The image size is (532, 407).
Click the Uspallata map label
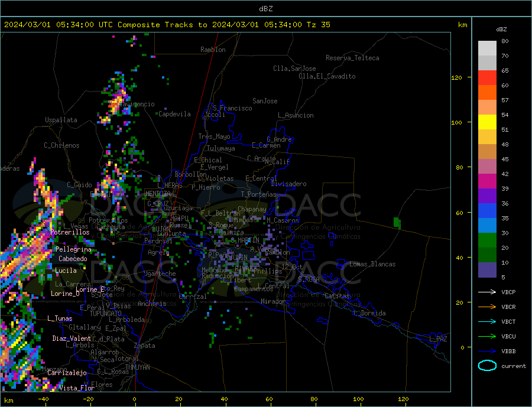point(61,120)
